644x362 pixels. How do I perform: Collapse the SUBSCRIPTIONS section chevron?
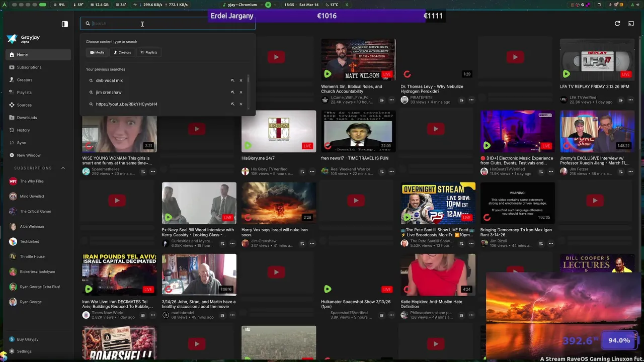(63, 168)
